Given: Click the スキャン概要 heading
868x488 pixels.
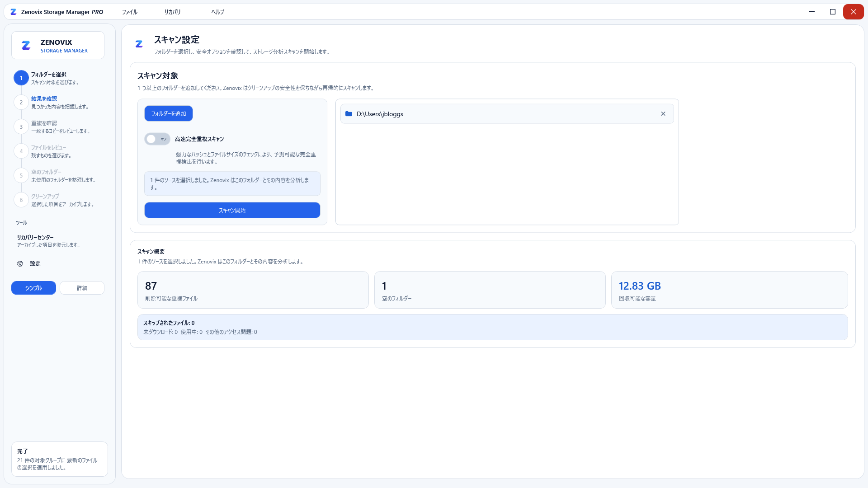Looking at the screenshot, I should tap(151, 252).
